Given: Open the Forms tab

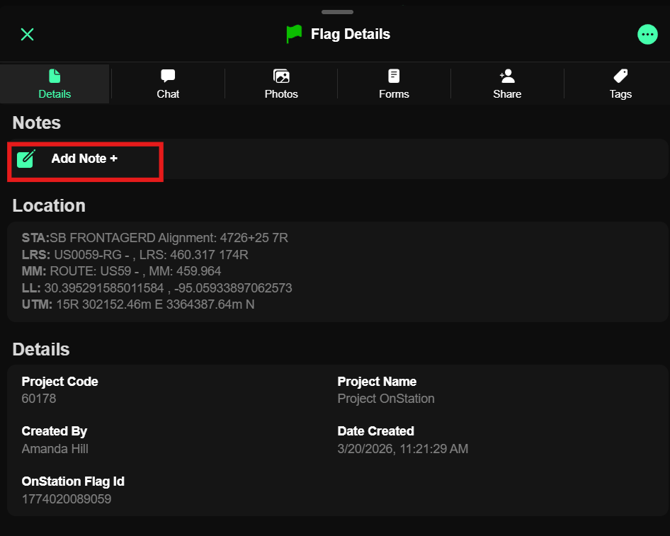Looking at the screenshot, I should (x=394, y=84).
